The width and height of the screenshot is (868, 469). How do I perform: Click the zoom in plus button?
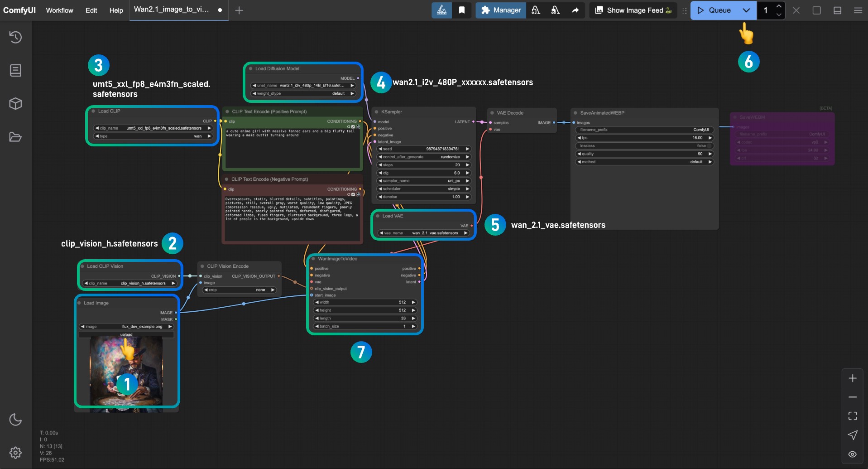[x=853, y=378]
